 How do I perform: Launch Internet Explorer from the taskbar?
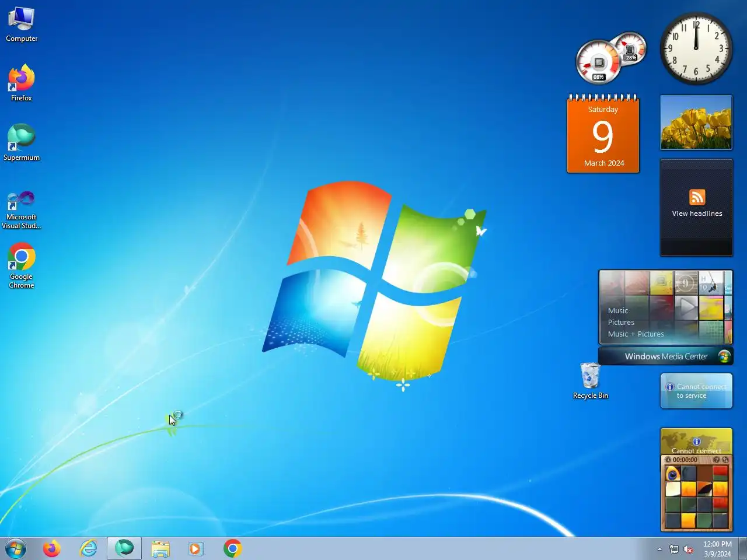(x=88, y=549)
